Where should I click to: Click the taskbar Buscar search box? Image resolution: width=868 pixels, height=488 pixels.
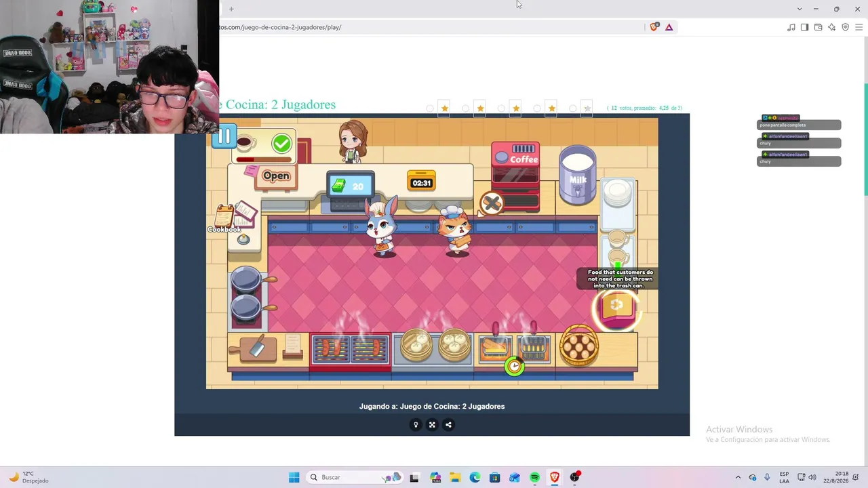[355, 477]
